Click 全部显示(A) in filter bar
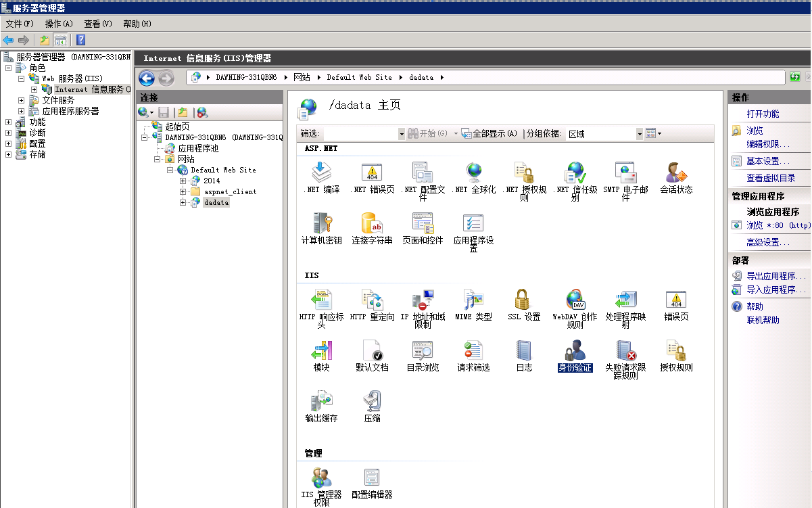This screenshot has height=508, width=812. [489, 133]
